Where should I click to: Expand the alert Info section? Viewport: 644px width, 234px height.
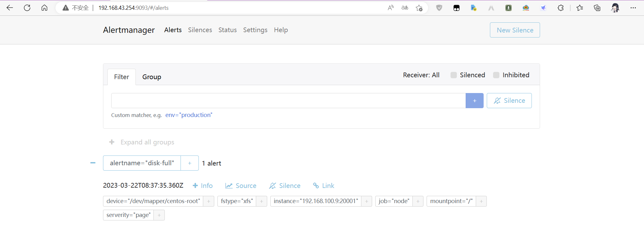(203, 186)
